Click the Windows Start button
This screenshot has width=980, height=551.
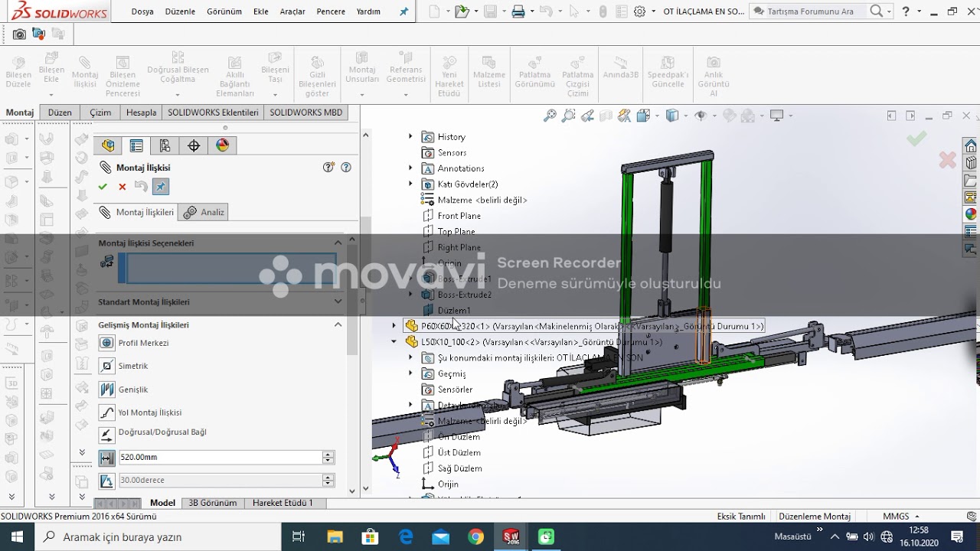[x=17, y=536]
